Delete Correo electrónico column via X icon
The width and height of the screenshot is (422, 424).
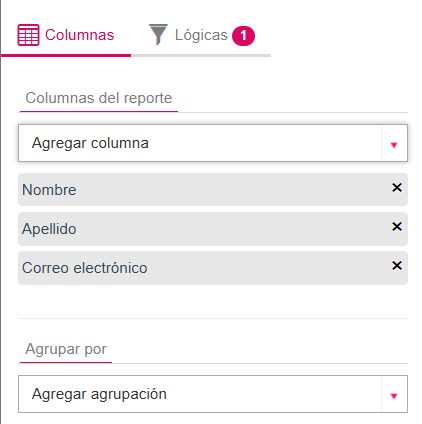pos(397,266)
